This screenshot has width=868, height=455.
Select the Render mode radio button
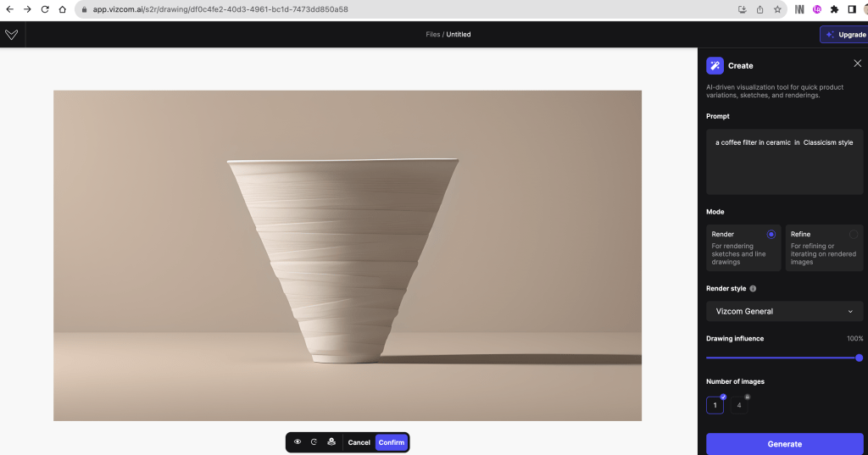(x=771, y=235)
